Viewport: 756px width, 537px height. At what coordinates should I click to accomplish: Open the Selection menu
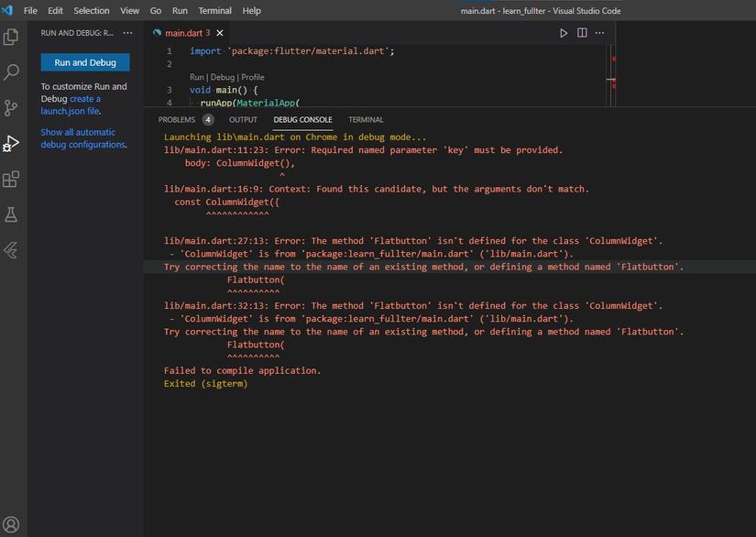[x=91, y=11]
